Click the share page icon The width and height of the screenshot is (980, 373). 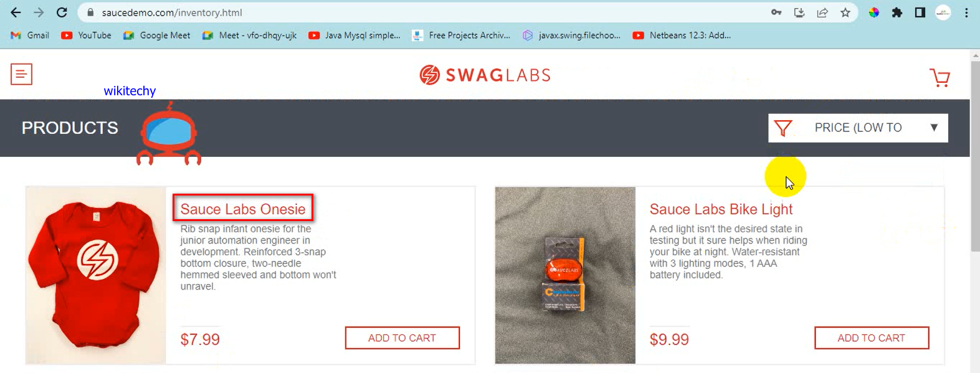click(x=822, y=12)
